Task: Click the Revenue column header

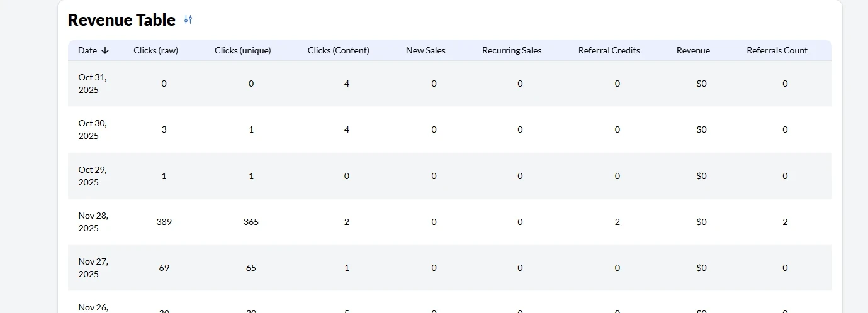Action: tap(693, 50)
